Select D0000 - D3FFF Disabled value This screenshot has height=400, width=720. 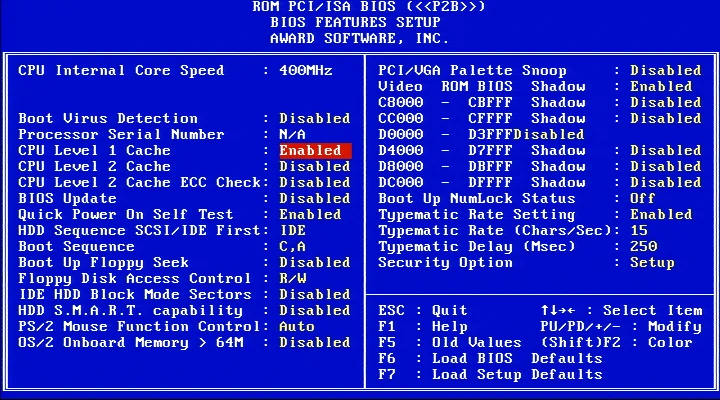pyautogui.click(x=549, y=135)
